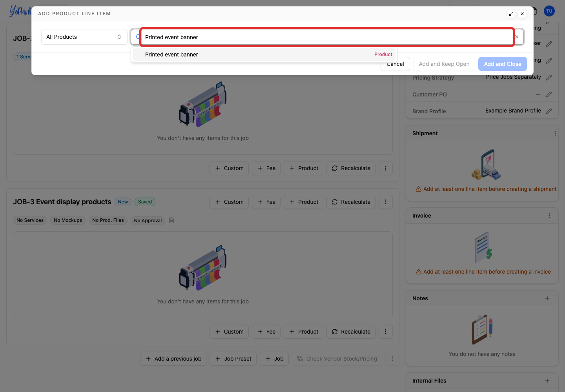
Task: Click the JOB-3 New status badge
Action: 123,202
